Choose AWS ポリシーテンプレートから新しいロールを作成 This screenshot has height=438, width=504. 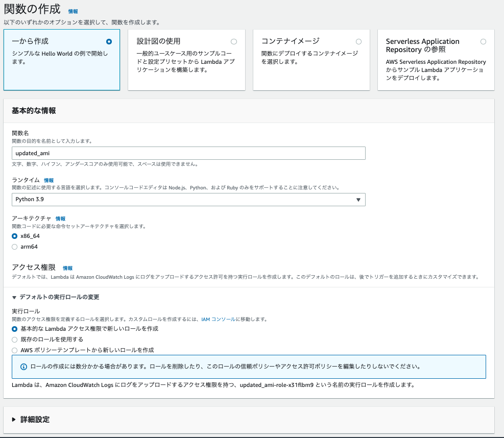tap(15, 350)
